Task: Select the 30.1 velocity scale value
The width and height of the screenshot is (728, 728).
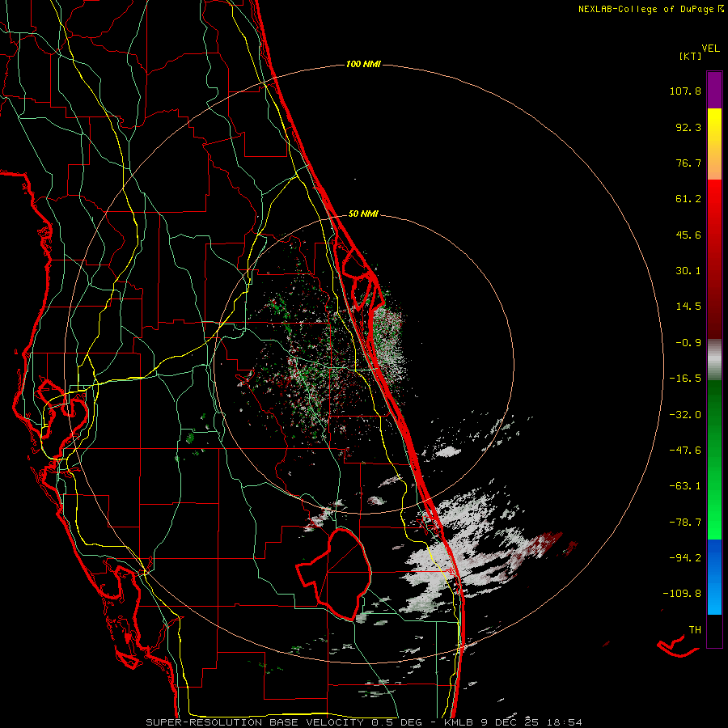Action: tap(688, 271)
